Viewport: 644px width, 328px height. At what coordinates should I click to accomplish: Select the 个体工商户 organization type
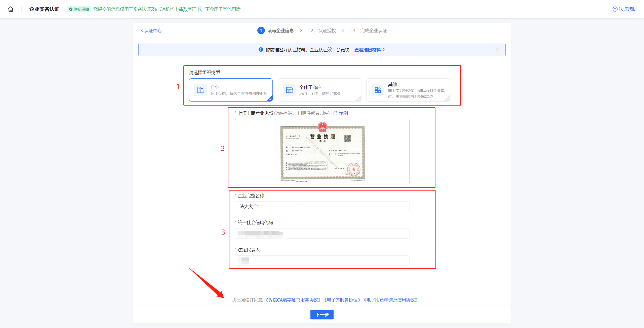click(319, 90)
